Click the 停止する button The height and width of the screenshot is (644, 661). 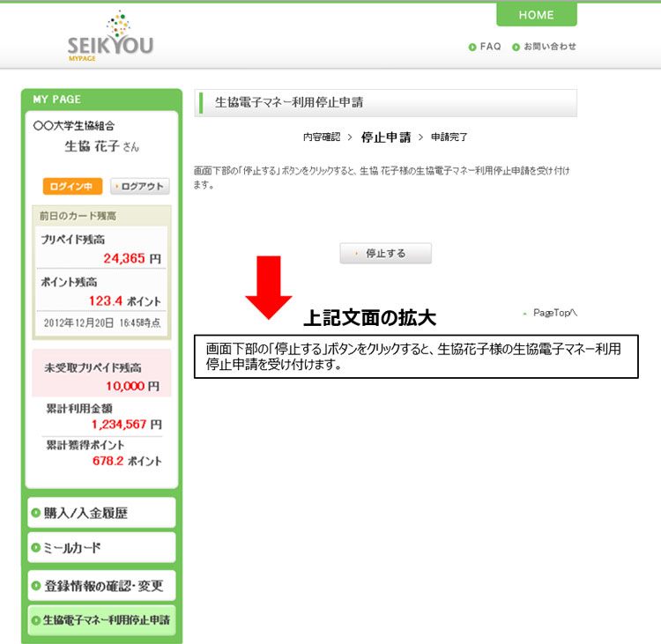click(385, 254)
